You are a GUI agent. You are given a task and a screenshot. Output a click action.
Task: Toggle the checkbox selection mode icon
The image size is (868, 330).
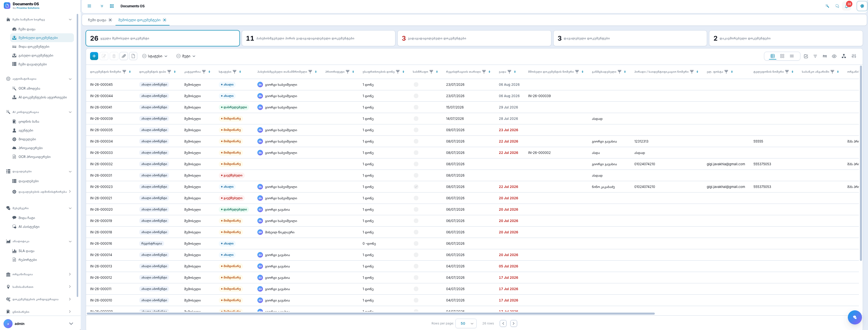pyautogui.click(x=806, y=56)
